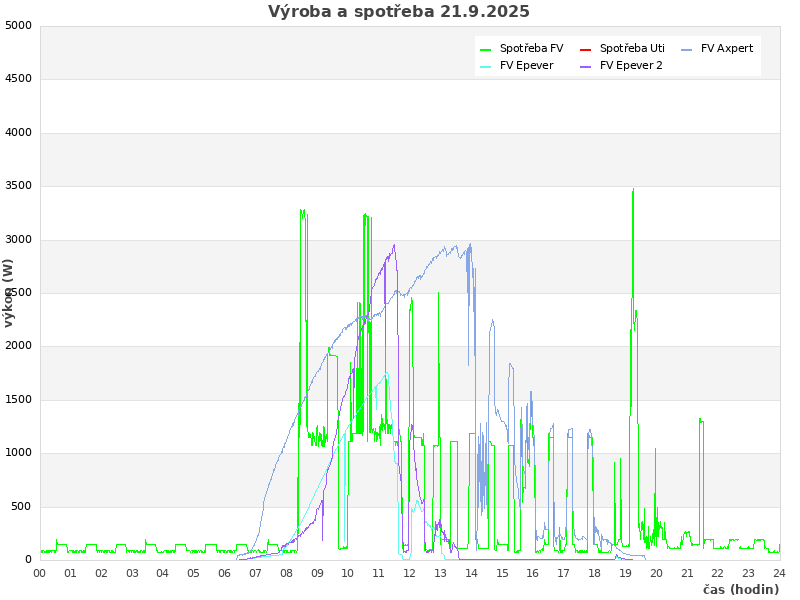Toggle the Spotřeba FV series label

click(531, 48)
